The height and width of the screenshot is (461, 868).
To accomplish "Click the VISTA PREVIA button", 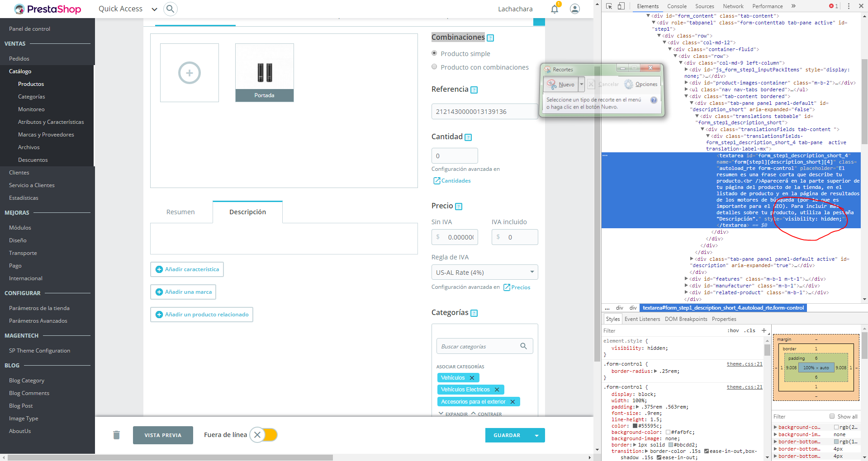I will pyautogui.click(x=163, y=435).
